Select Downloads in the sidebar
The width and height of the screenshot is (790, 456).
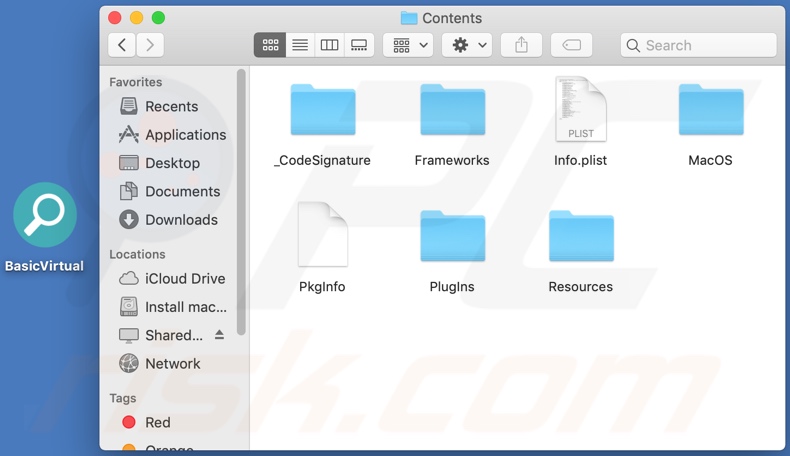pyautogui.click(x=181, y=220)
